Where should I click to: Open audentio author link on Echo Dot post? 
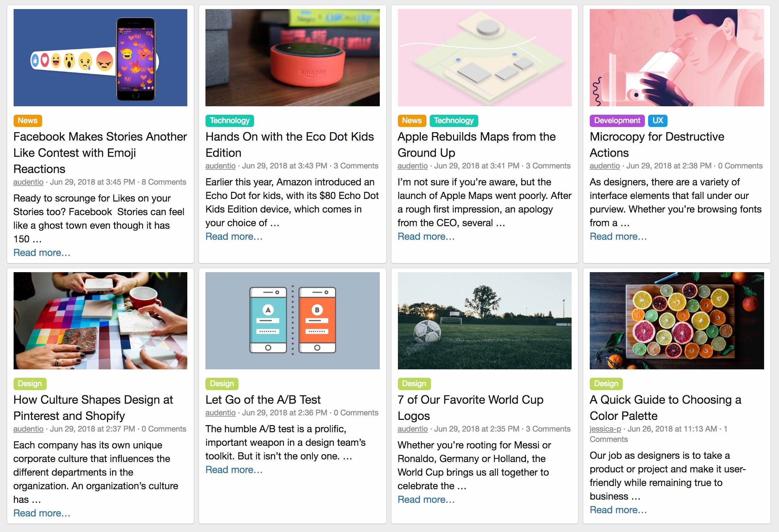coord(220,166)
